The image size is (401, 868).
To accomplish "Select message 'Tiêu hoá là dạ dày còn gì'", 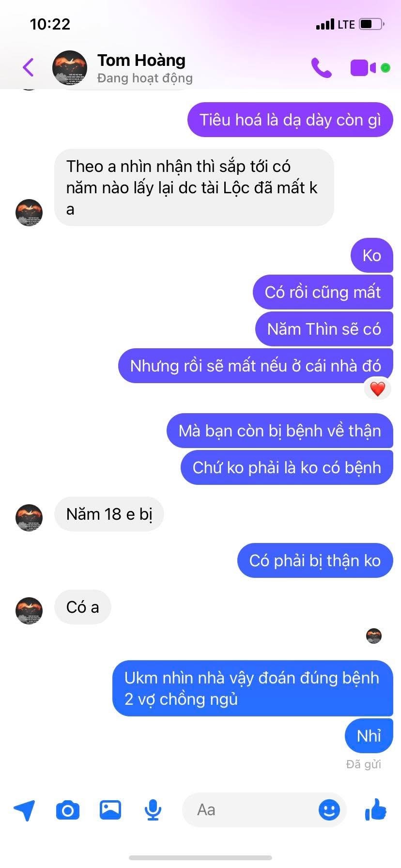I will (290, 120).
